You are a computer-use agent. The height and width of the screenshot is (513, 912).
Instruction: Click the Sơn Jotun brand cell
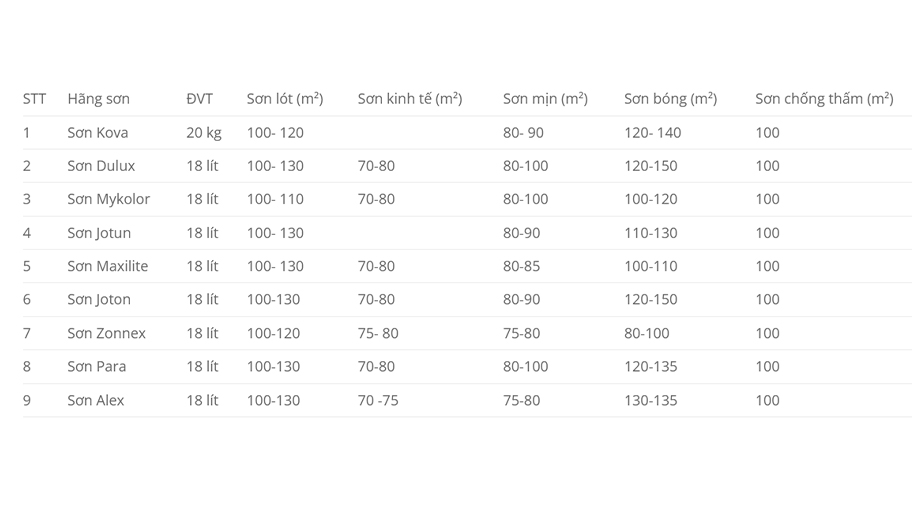point(99,233)
